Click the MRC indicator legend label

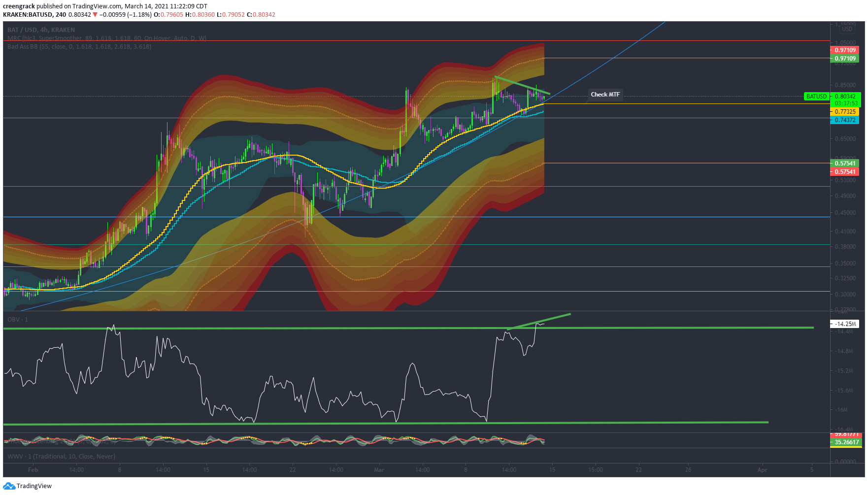tap(107, 38)
